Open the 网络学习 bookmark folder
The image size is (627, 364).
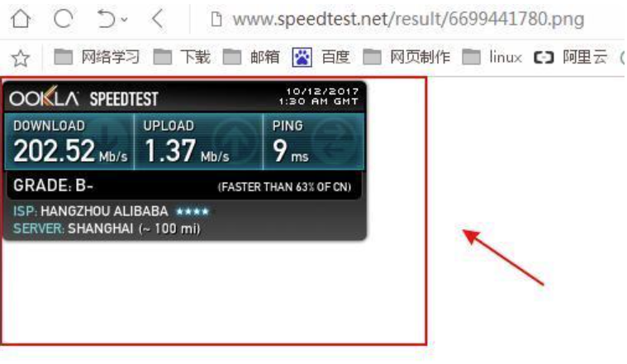pos(97,57)
